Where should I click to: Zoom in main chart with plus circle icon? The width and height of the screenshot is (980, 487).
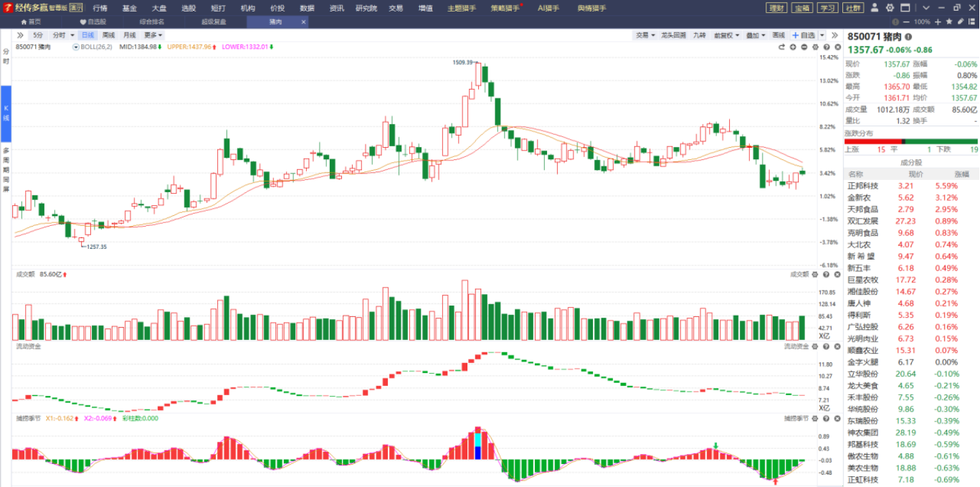[x=793, y=47]
